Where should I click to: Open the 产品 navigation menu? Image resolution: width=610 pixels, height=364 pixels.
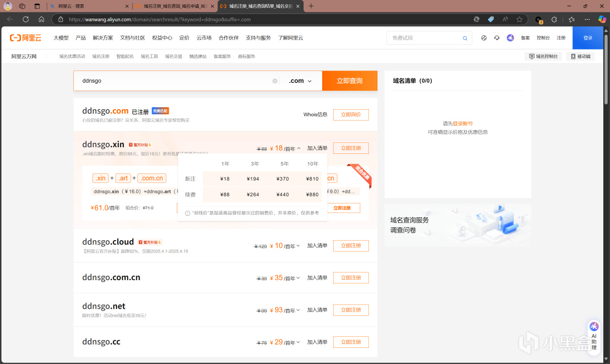point(81,38)
